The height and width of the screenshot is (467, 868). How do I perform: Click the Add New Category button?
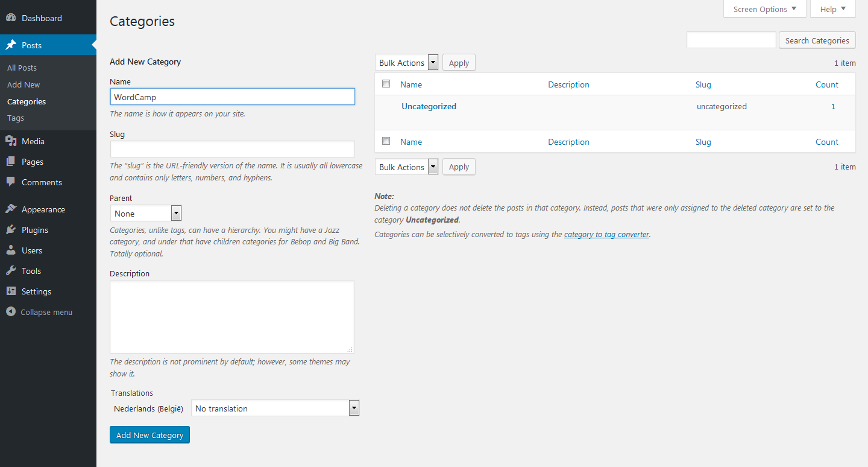(149, 435)
